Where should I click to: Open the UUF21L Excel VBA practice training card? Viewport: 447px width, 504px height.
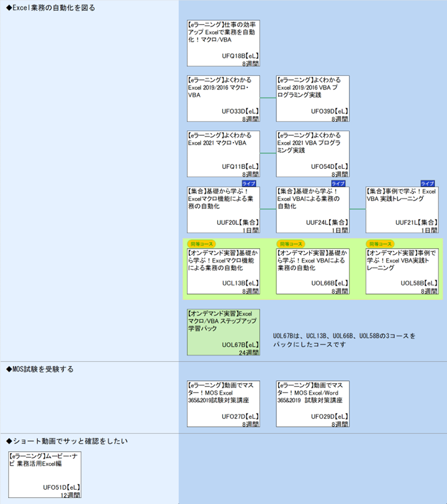tap(402, 210)
